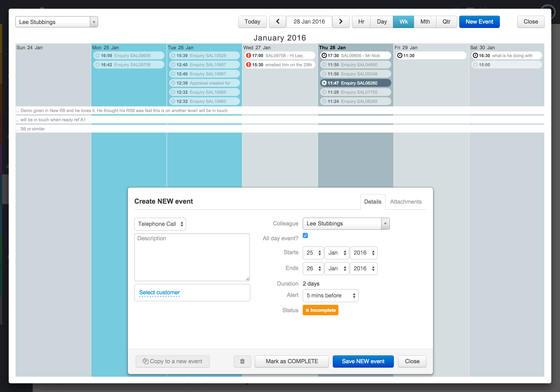560x392 pixels.
Task: Click gear icon on 11:47 Enquiry SAL06260
Action: 324,83
